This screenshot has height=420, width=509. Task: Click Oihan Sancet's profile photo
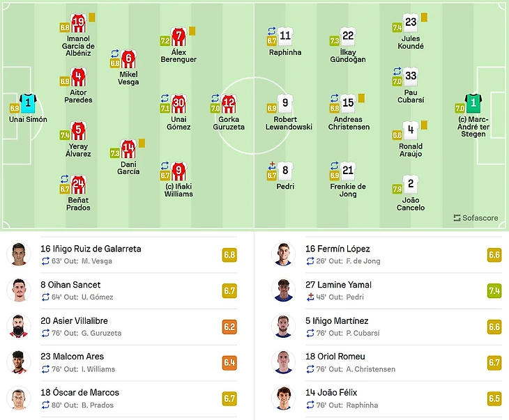(19, 290)
